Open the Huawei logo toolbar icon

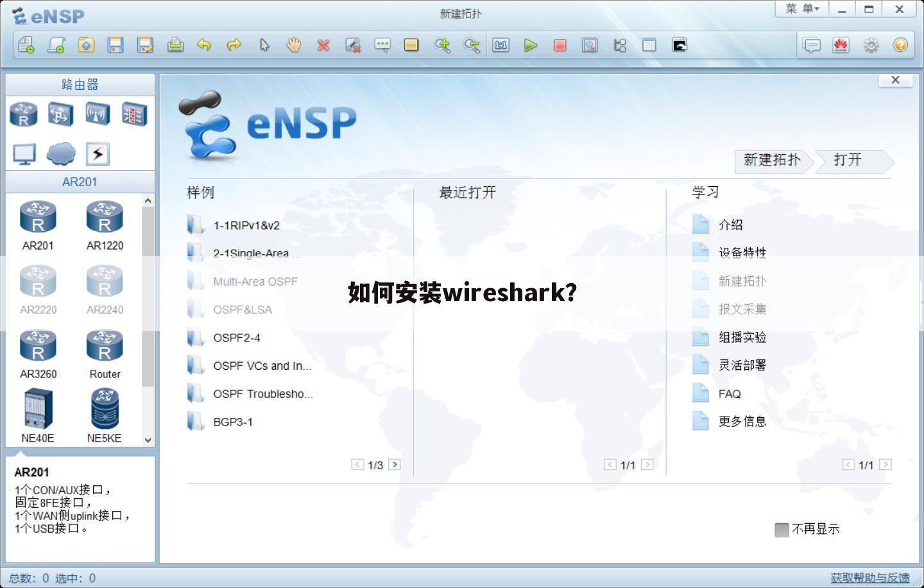841,45
